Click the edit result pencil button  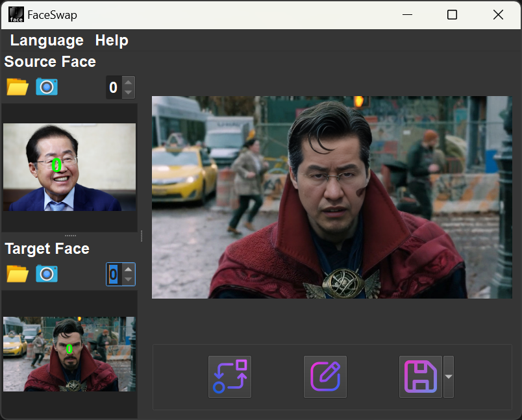(325, 377)
